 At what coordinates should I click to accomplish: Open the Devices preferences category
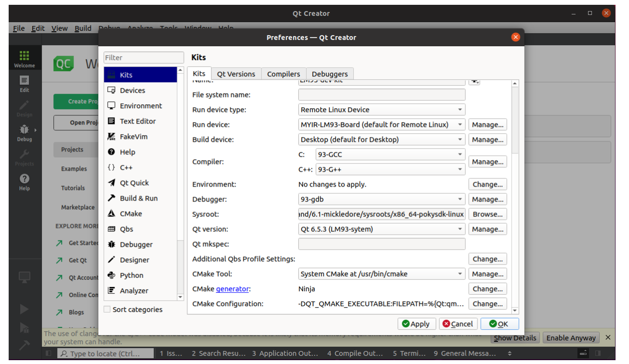(x=141, y=90)
